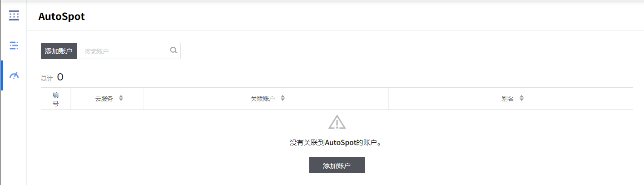
Task: Sort 关联账户 descending via down arrow
Action: point(282,100)
